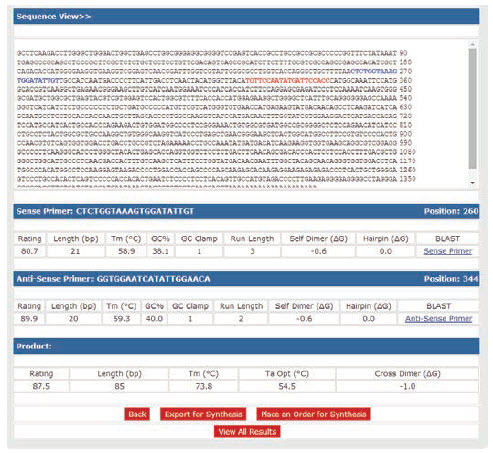
Task: Click the product Length value 85
Action: (x=119, y=386)
